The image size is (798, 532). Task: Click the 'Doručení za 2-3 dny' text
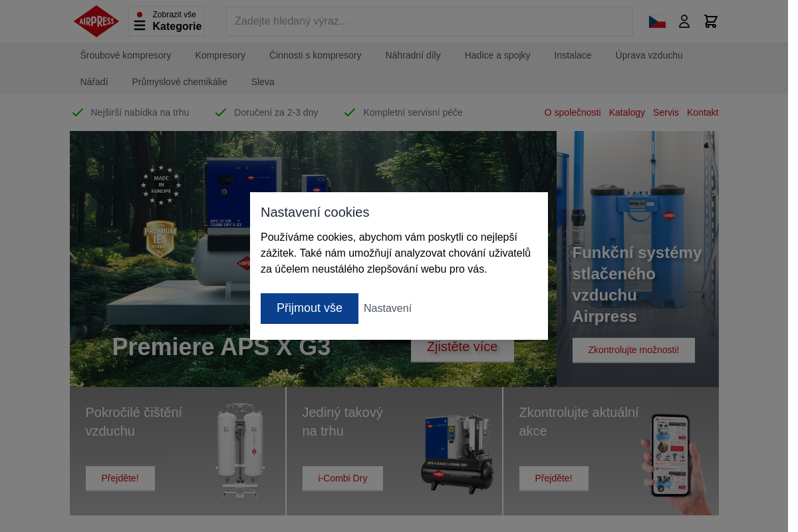click(x=276, y=112)
